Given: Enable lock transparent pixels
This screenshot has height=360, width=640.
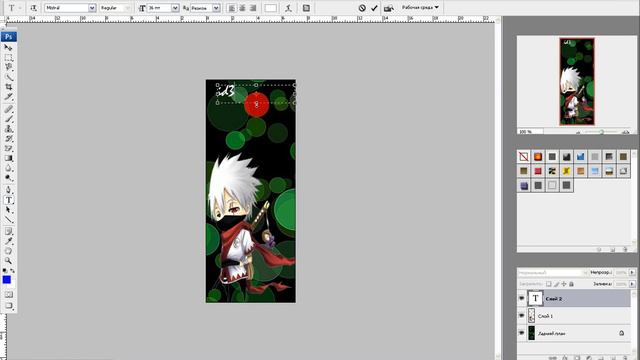Looking at the screenshot, I should click(549, 284).
